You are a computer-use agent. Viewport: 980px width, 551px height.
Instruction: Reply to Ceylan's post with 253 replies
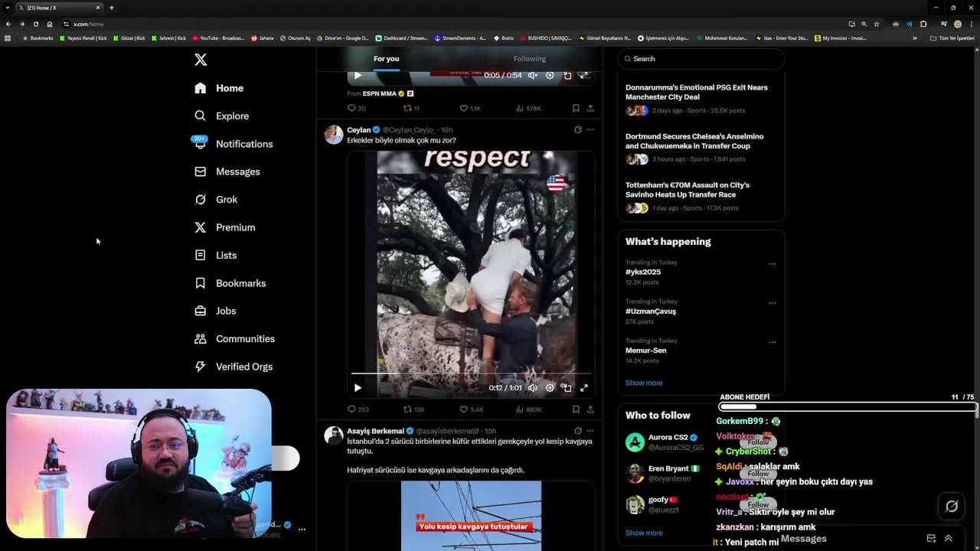point(358,409)
